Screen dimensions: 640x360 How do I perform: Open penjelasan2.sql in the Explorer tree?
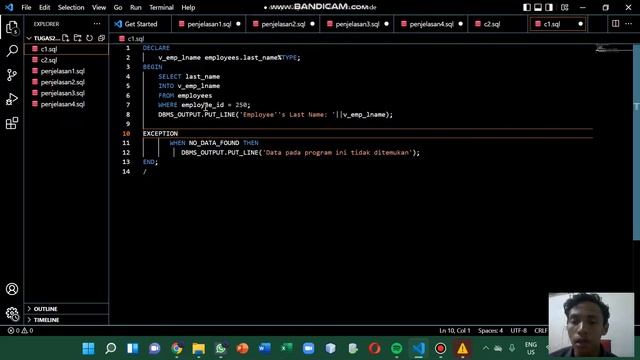coord(67,82)
